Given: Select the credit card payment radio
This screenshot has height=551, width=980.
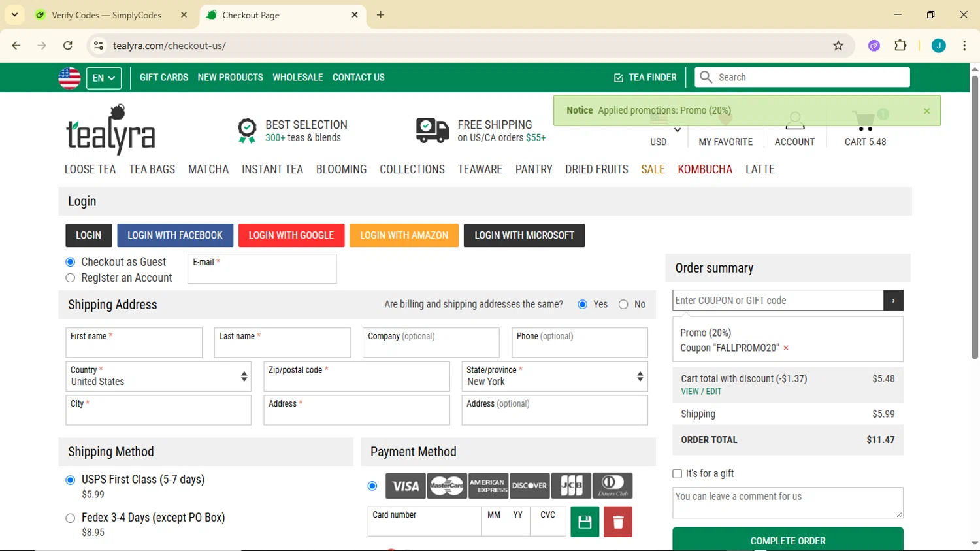Looking at the screenshot, I should 372,486.
